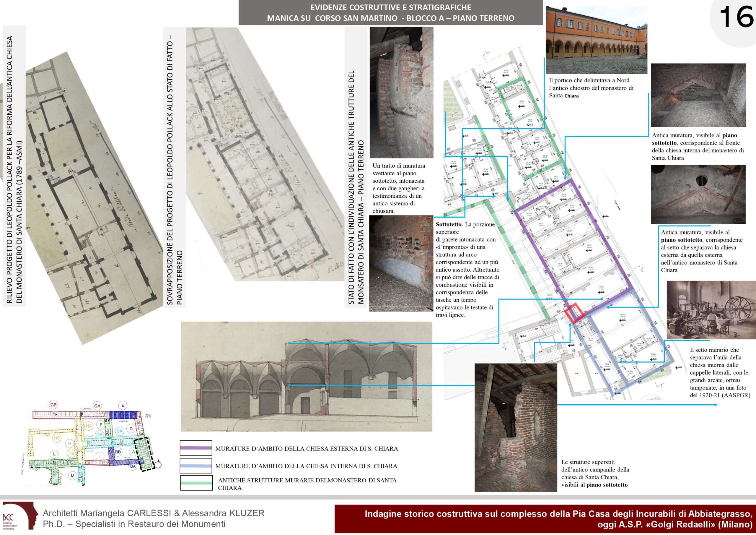The height and width of the screenshot is (535, 756).
Task: Click caption 'Un tratto di muratura svettante'
Action: tap(399, 188)
